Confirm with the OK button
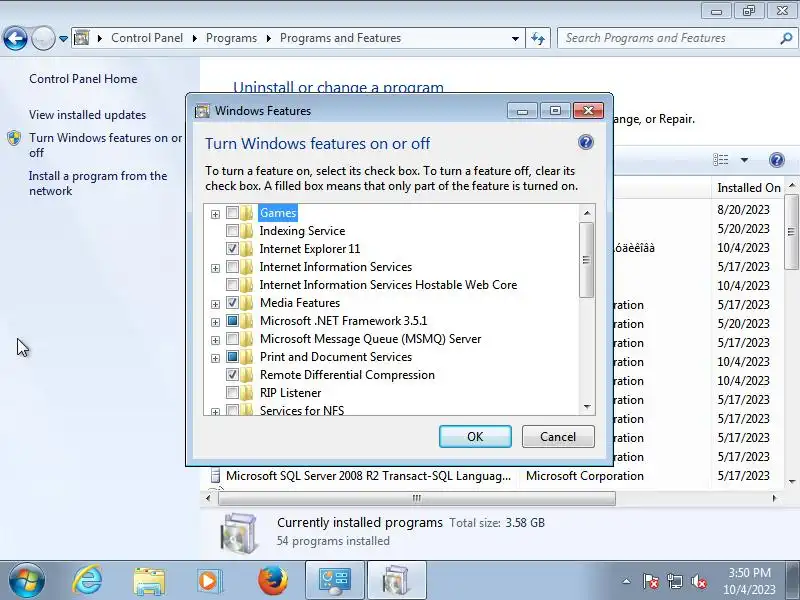Viewport: 800px width, 600px height. pos(475,437)
